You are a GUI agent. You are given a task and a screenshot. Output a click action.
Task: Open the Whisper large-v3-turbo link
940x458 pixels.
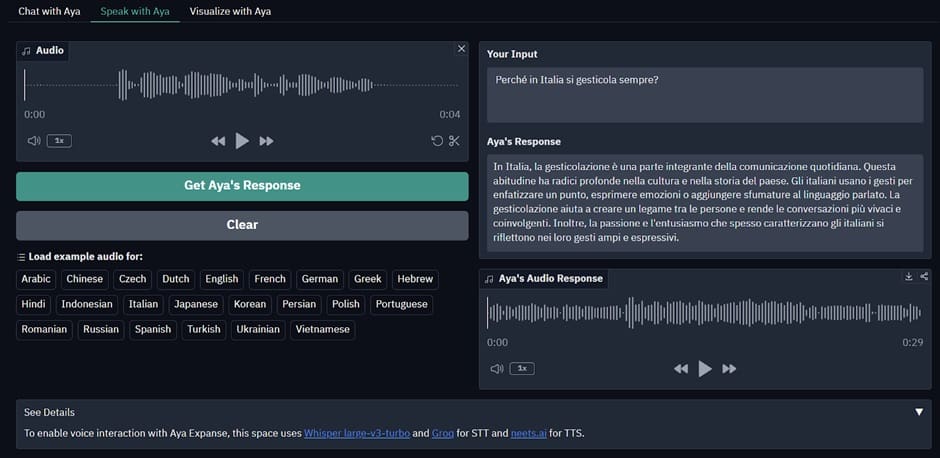coord(356,433)
